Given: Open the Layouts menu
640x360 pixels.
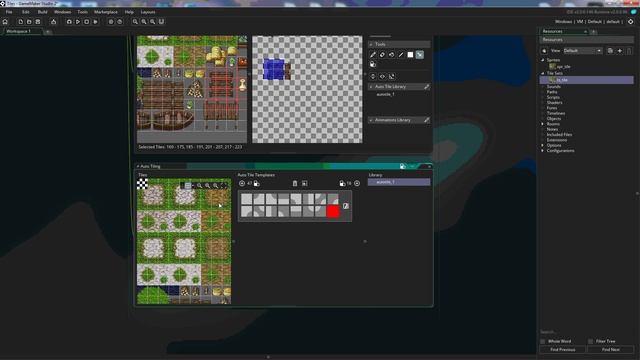Looking at the screenshot, I should pos(148,12).
